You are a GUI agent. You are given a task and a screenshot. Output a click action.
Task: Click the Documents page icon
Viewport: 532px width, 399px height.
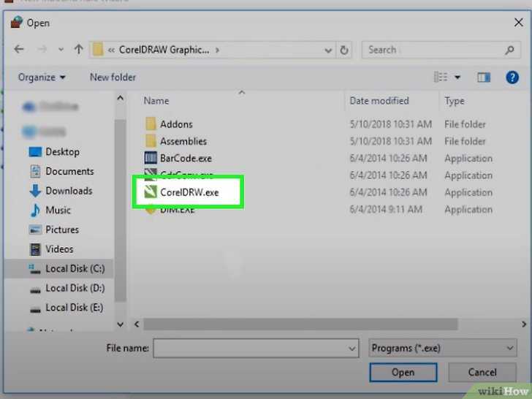click(35, 171)
